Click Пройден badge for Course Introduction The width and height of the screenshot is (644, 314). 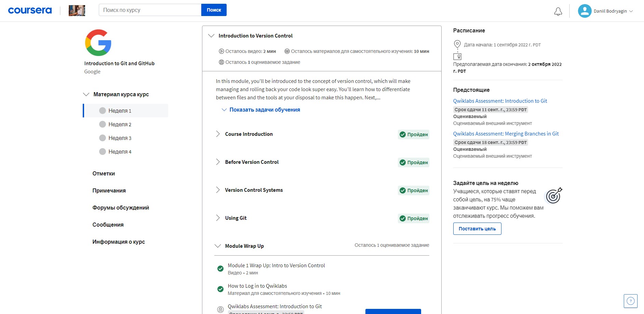click(x=414, y=134)
